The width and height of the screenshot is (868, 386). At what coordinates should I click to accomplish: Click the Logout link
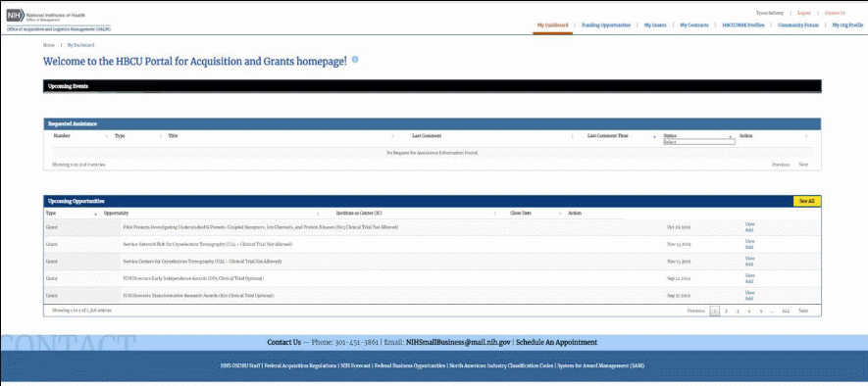pyautogui.click(x=804, y=13)
